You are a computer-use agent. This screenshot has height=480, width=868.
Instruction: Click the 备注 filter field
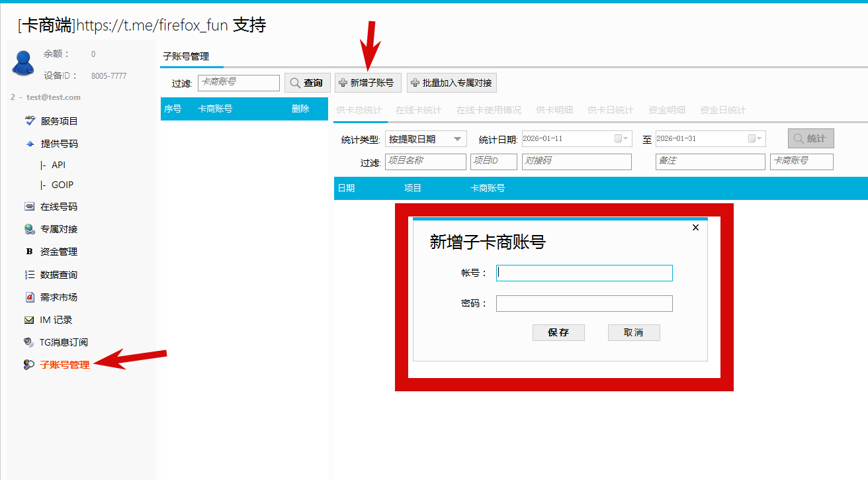[711, 162]
